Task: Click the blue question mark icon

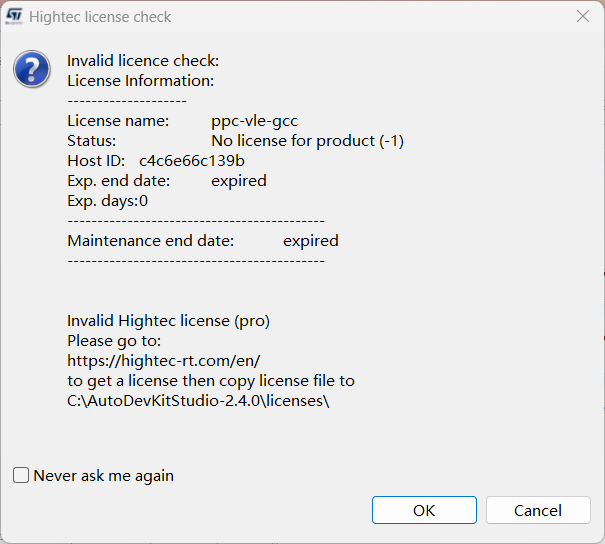Action: [32, 69]
